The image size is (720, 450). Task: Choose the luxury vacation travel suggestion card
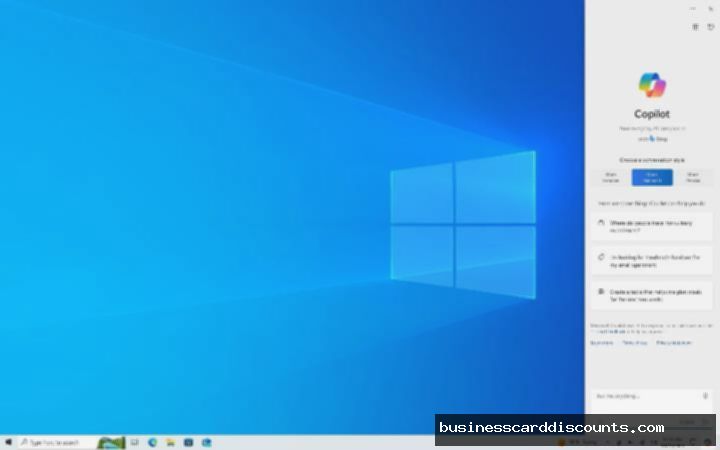tap(652, 226)
